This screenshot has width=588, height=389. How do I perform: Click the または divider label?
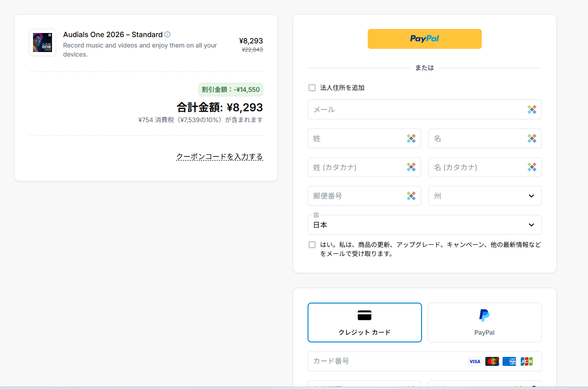click(x=424, y=68)
